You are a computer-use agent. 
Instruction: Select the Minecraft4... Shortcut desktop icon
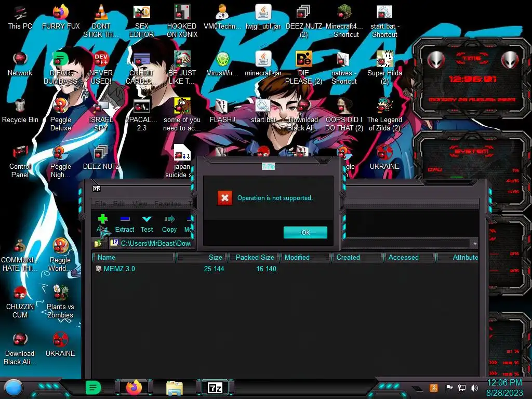pos(344,21)
